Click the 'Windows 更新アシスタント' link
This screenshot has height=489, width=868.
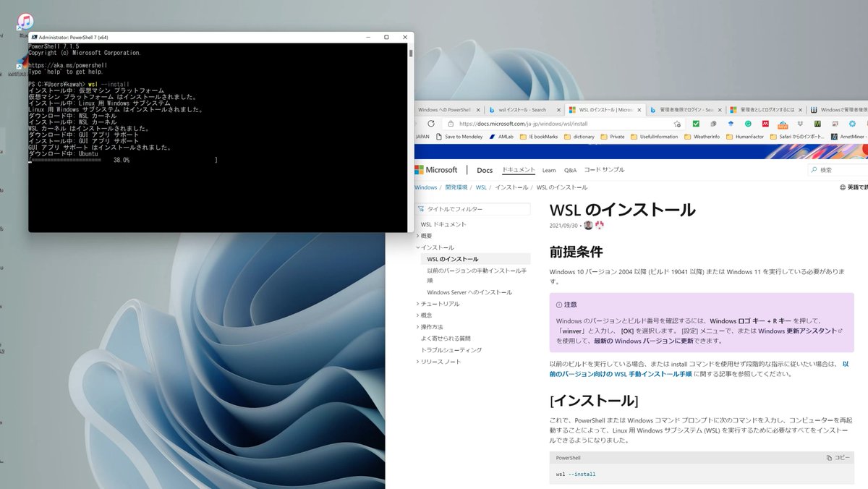click(800, 331)
